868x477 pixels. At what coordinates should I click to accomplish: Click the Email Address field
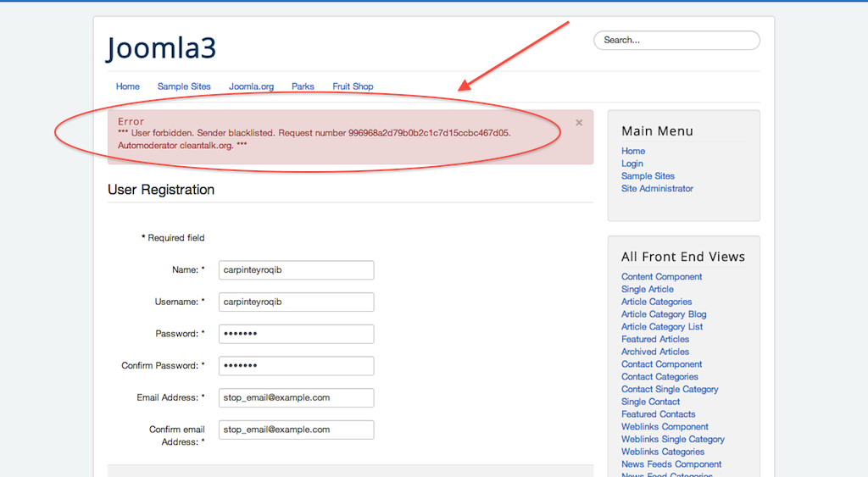coord(296,397)
